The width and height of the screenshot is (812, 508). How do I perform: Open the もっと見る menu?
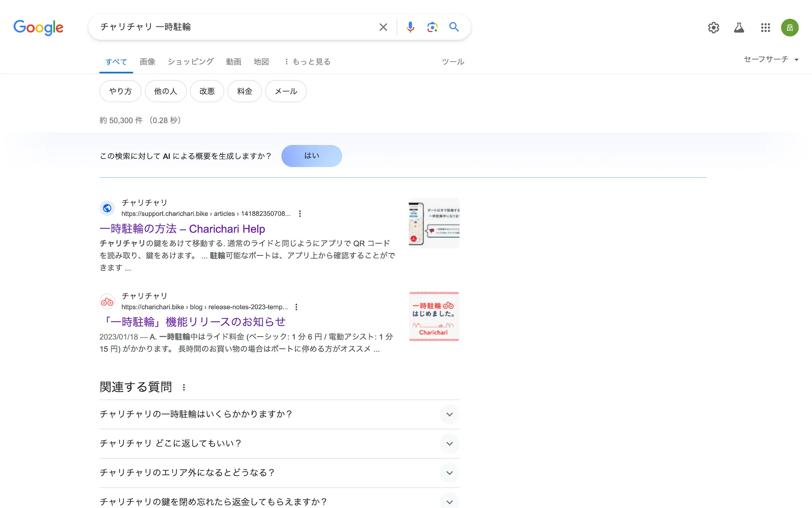[x=307, y=62]
